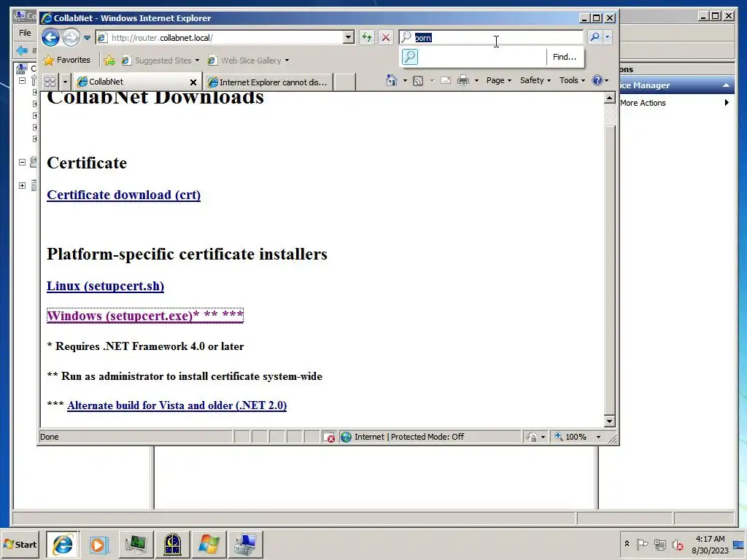
Task: Switch to Internet Explorer cannot display tab
Action: click(x=268, y=82)
